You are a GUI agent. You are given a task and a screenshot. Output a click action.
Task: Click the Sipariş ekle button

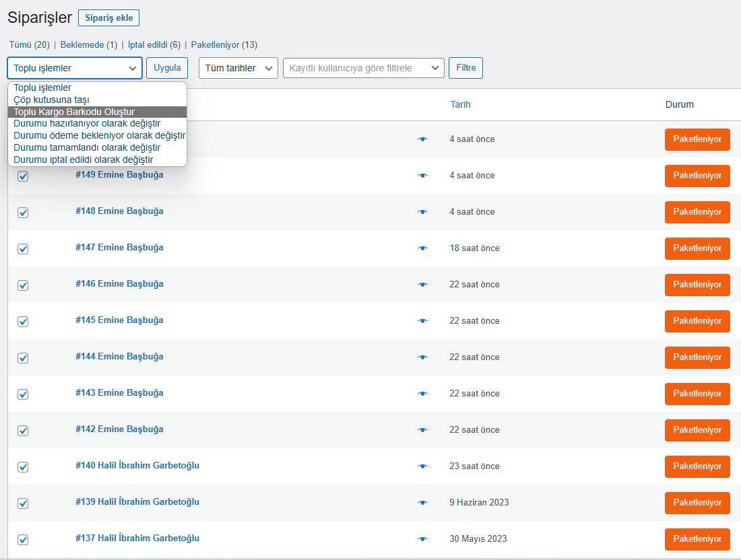pos(108,18)
